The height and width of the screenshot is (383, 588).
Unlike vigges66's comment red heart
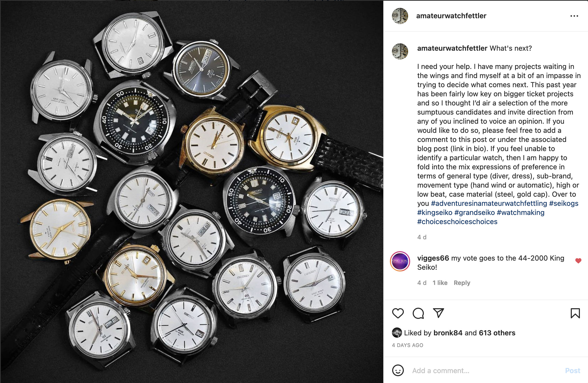coord(578,261)
